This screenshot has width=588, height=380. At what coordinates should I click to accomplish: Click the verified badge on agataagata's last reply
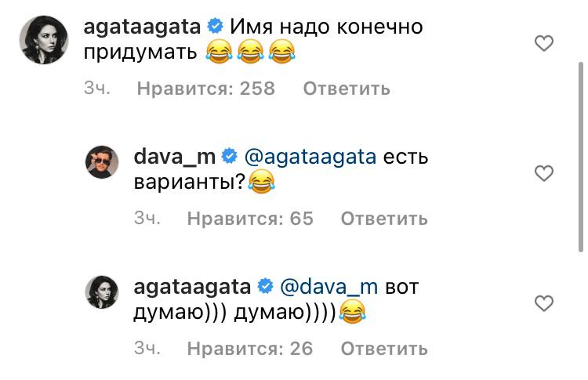(x=265, y=287)
